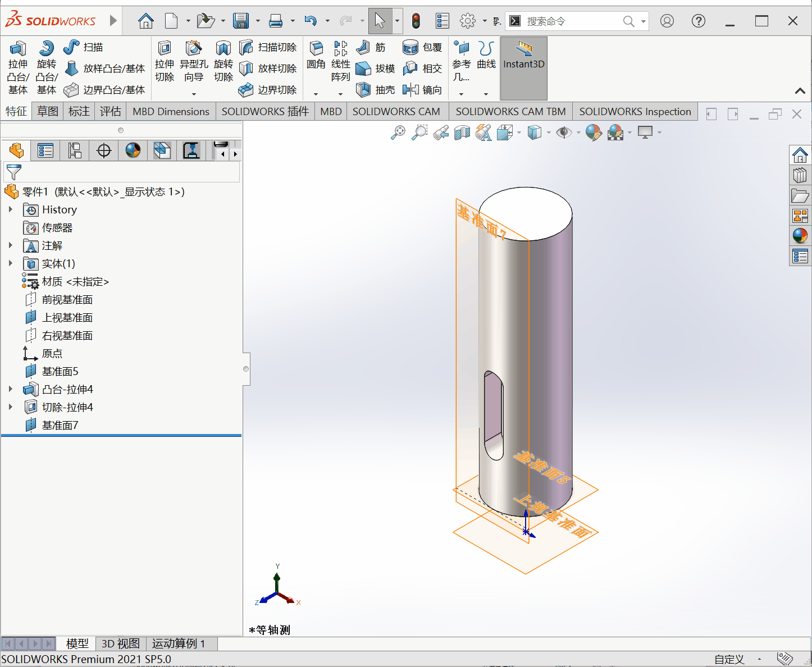Select the Extruded Boss/Base (拉伸凸台/基体) tool
This screenshot has height=667, width=812.
coord(17,67)
